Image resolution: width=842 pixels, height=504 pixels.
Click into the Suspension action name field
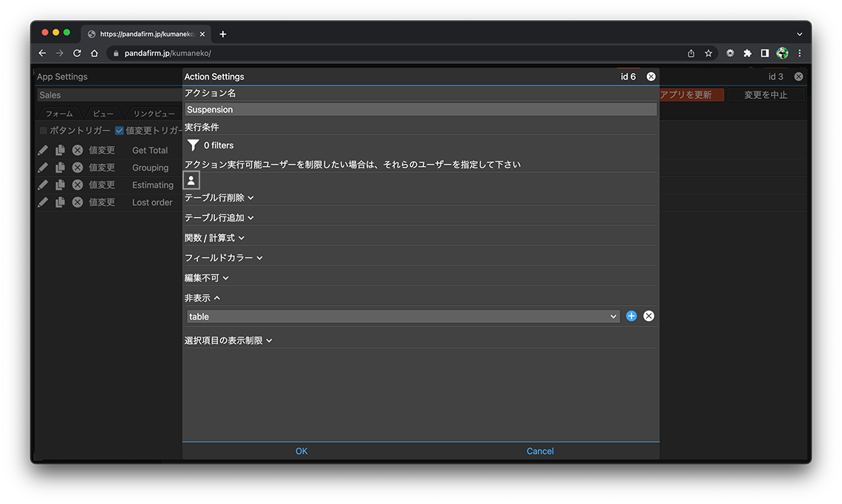[420, 109]
